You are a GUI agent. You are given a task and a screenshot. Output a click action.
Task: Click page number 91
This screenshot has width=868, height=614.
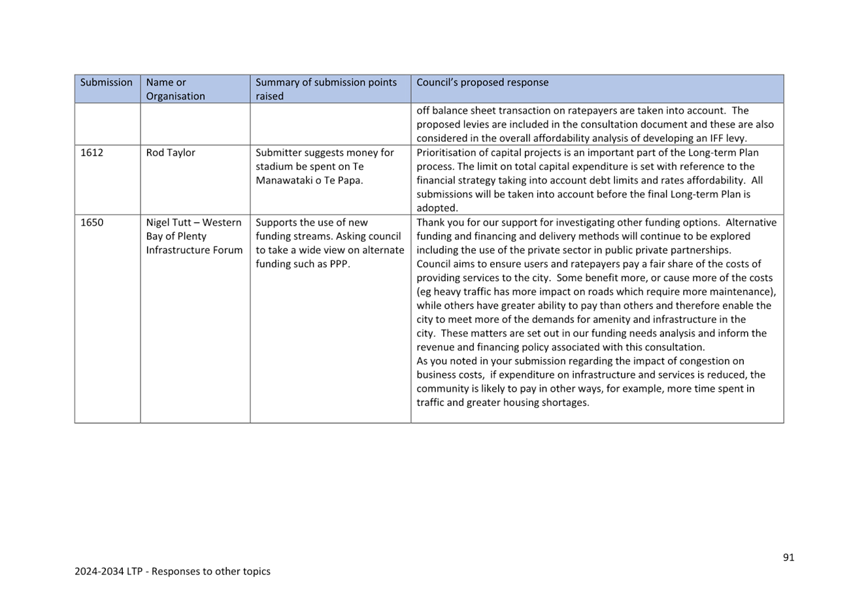pyautogui.click(x=788, y=557)
